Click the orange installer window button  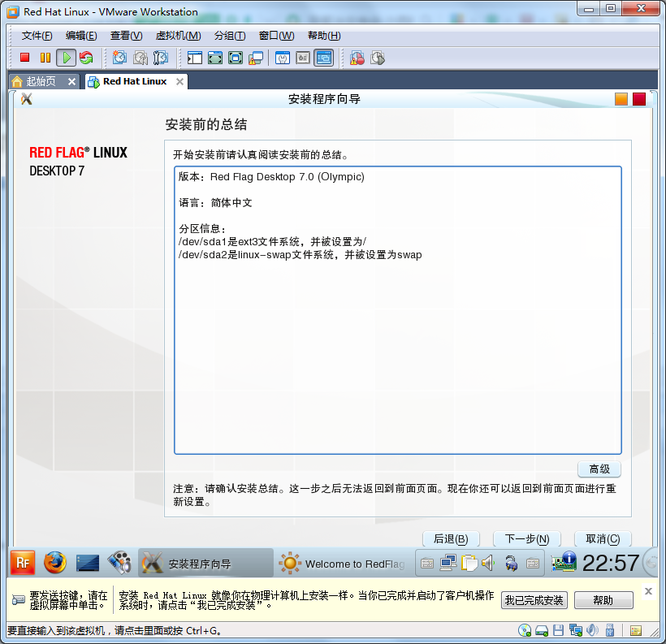tap(621, 99)
